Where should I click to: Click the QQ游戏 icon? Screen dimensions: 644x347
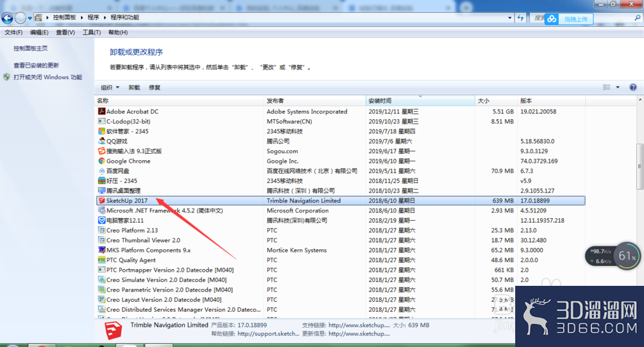(102, 141)
